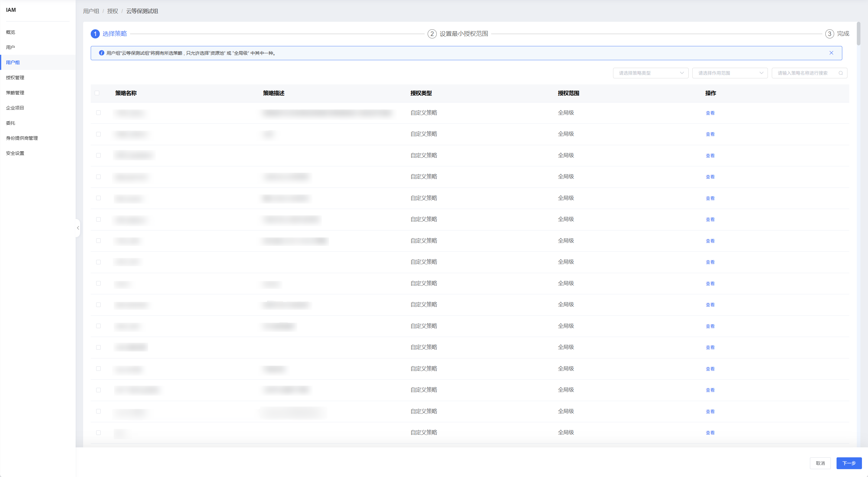Click the 取消 button
Image resolution: width=868 pixels, height=477 pixels.
coord(820,463)
